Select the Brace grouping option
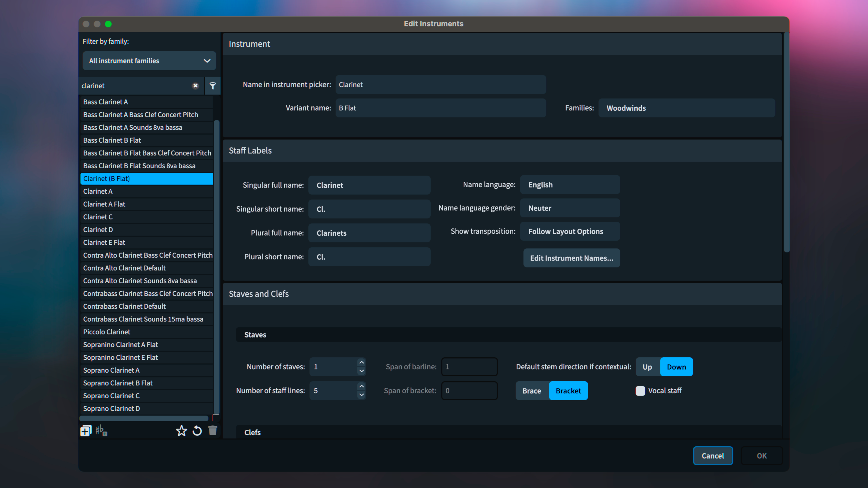 pyautogui.click(x=532, y=391)
